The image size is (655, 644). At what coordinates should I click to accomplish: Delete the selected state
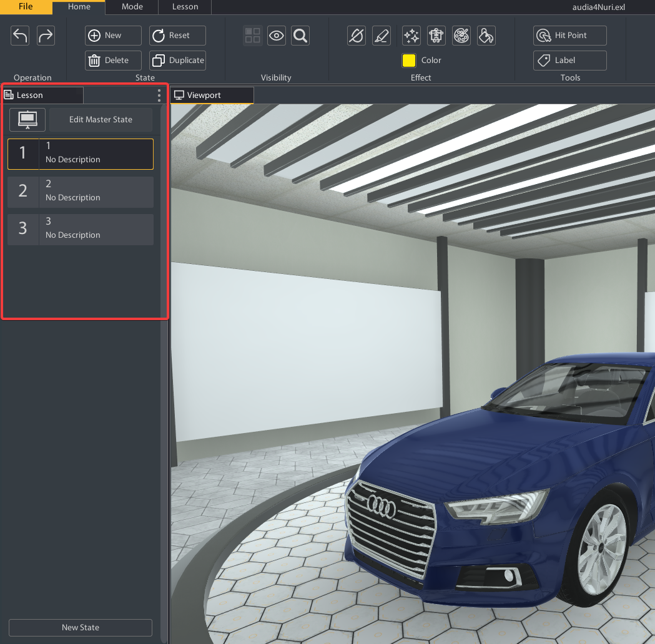[x=113, y=61]
